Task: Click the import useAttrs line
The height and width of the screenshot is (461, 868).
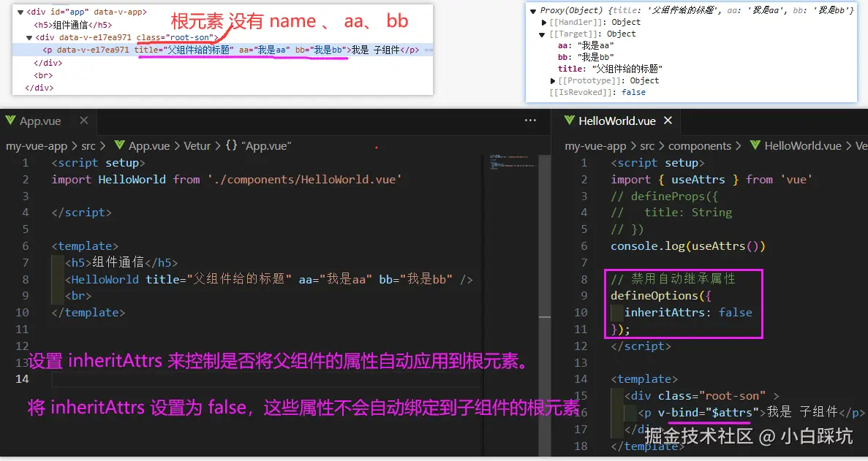Action: click(712, 179)
